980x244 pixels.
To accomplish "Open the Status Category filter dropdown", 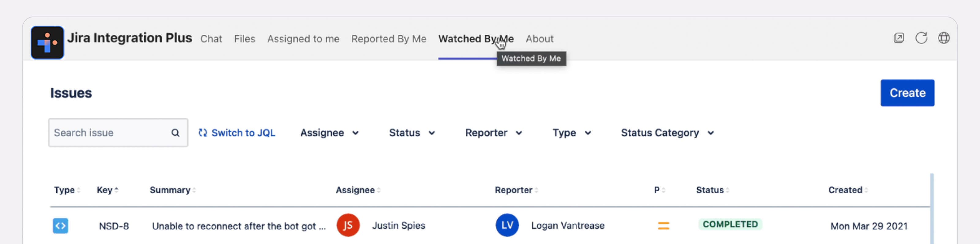I will pyautogui.click(x=668, y=133).
